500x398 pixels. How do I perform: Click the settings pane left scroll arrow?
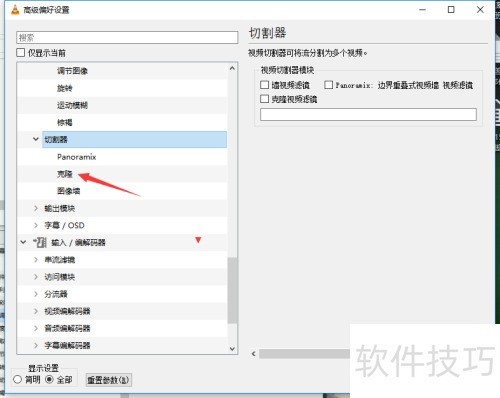tap(254, 354)
